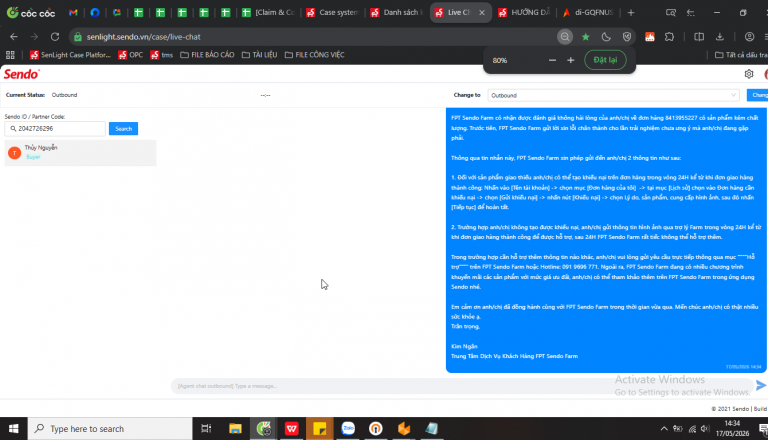Focus the agent chat message input
768x440 pixels.
point(461,386)
